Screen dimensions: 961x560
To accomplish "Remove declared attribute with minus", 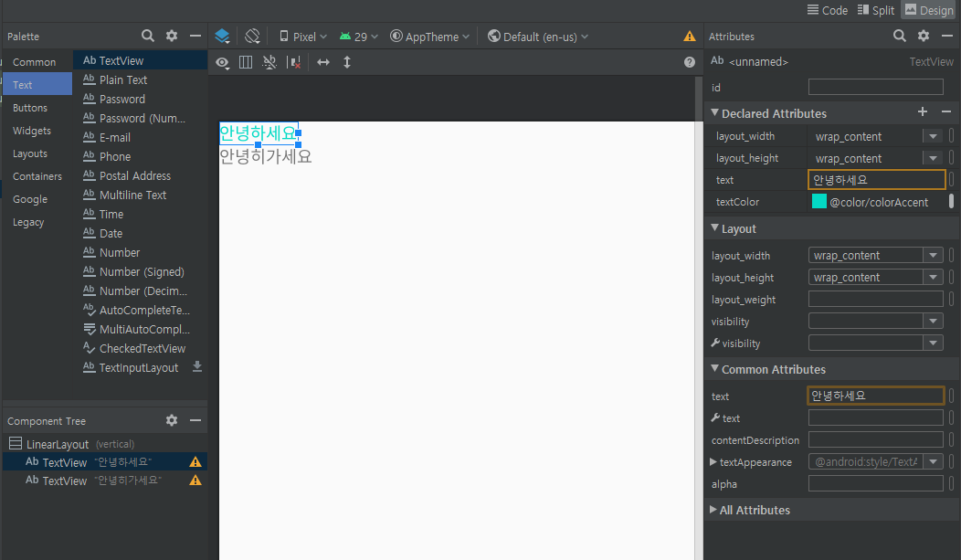I will pyautogui.click(x=946, y=111).
